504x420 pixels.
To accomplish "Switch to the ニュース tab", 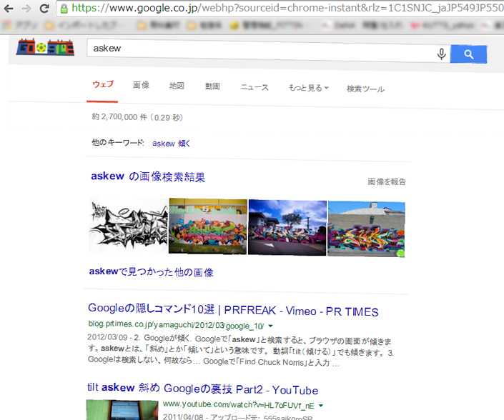I will click(x=255, y=87).
